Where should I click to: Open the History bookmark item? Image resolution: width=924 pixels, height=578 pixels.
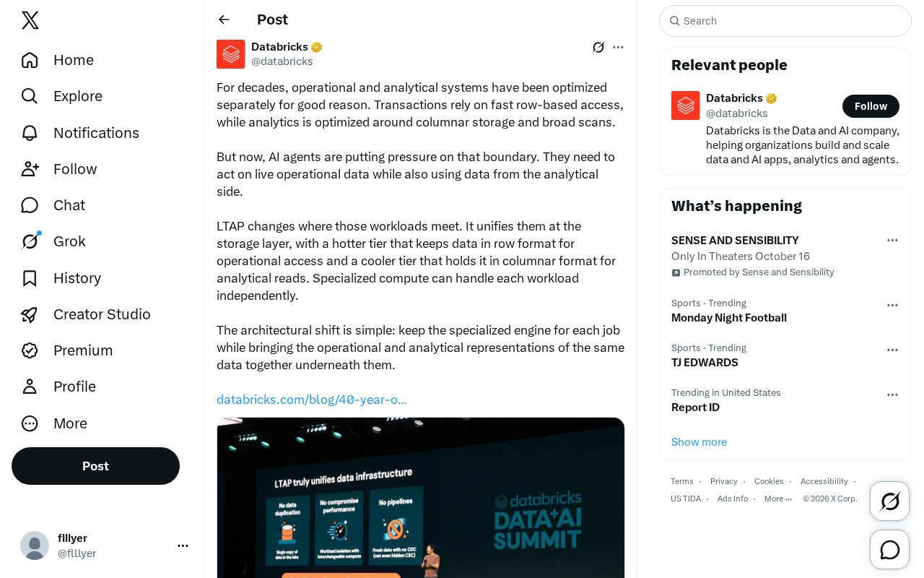pyautogui.click(x=61, y=278)
